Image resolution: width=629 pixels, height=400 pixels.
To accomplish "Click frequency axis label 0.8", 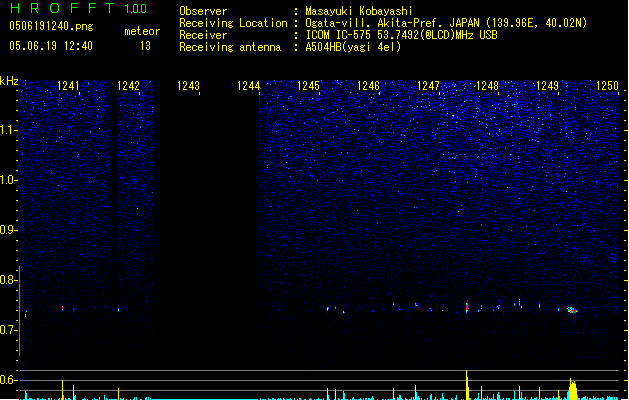I will click(8, 280).
